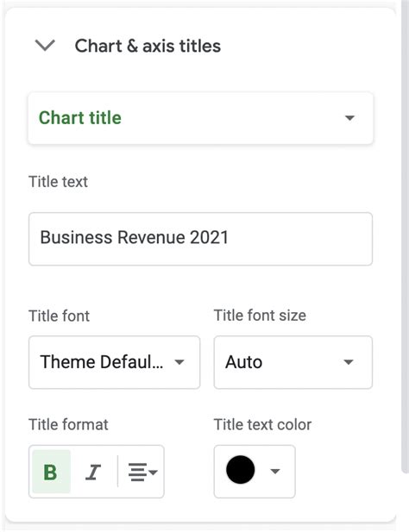Open the title text color dropdown arrow

point(275,472)
